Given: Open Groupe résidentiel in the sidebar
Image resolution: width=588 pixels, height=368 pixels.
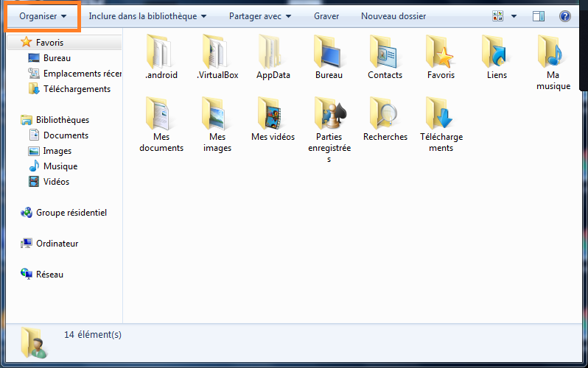Looking at the screenshot, I should (71, 213).
